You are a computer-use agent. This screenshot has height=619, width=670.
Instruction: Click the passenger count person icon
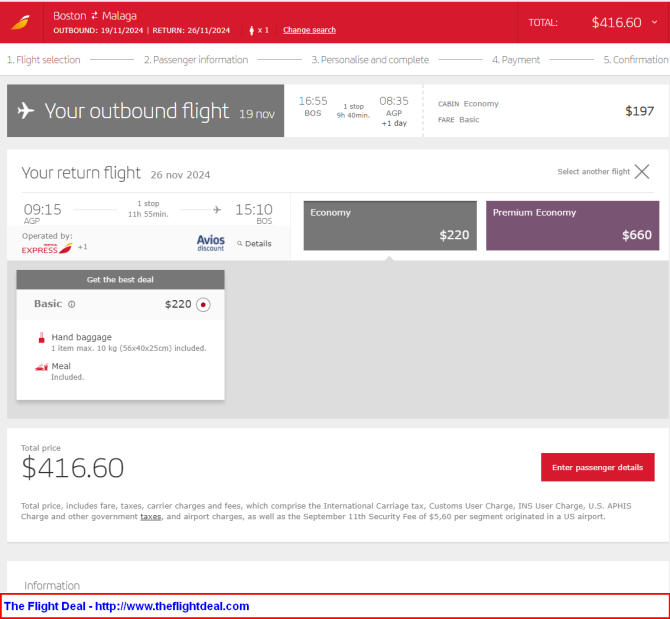pyautogui.click(x=251, y=30)
